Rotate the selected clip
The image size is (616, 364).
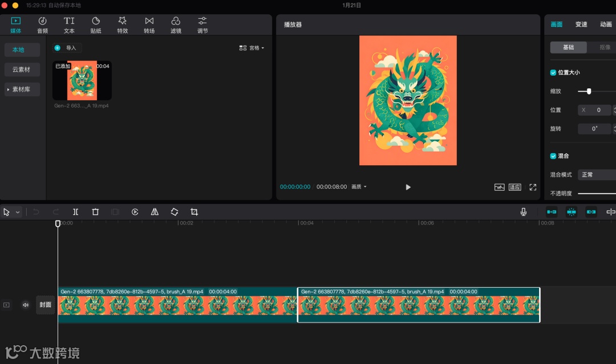point(175,212)
